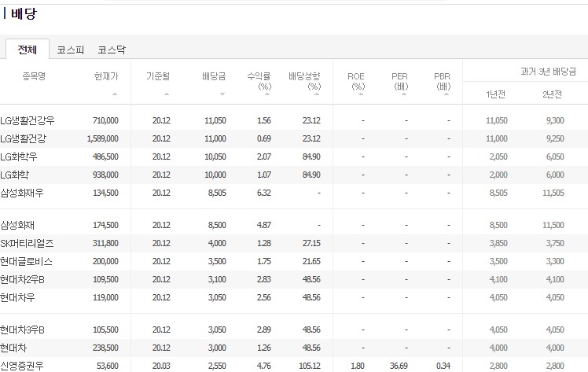
Task: Click the ROE (%) column header text
Action: click(356, 81)
